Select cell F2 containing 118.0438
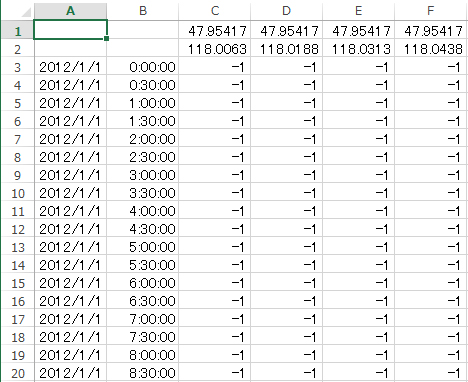 pyautogui.click(x=431, y=49)
